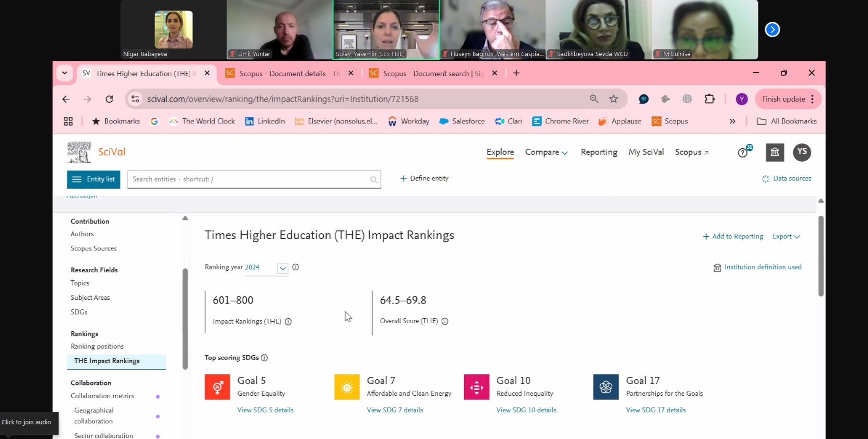This screenshot has height=439, width=868.
Task: Expand the Compare menu
Action: pyautogui.click(x=546, y=152)
